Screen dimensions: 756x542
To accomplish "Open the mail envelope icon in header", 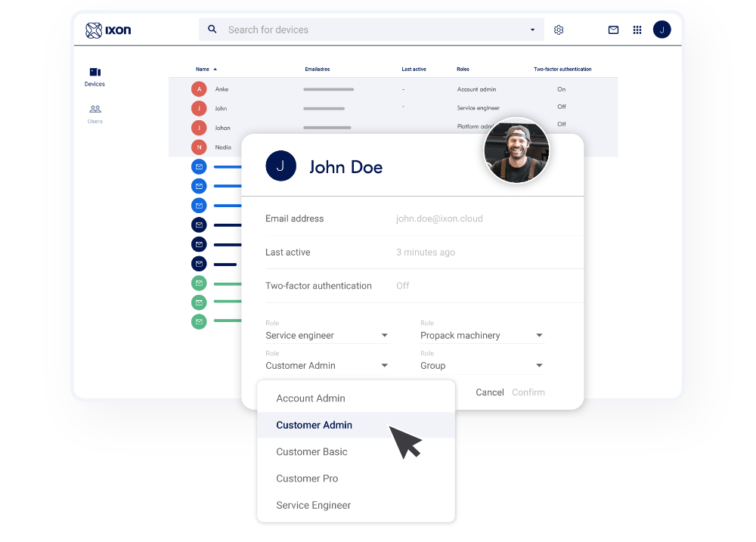I will coord(613,30).
